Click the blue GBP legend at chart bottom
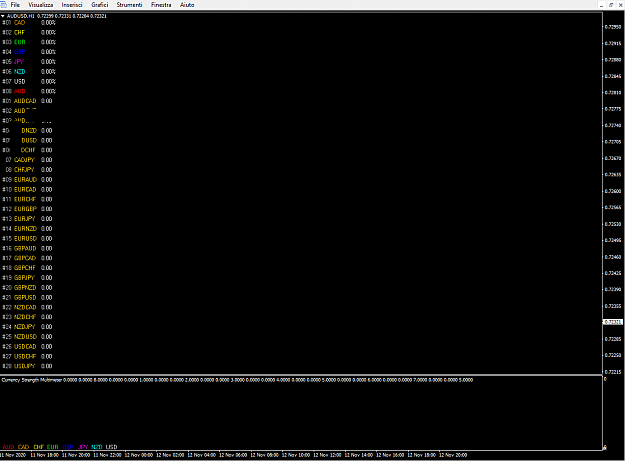625x461 pixels. point(68,447)
